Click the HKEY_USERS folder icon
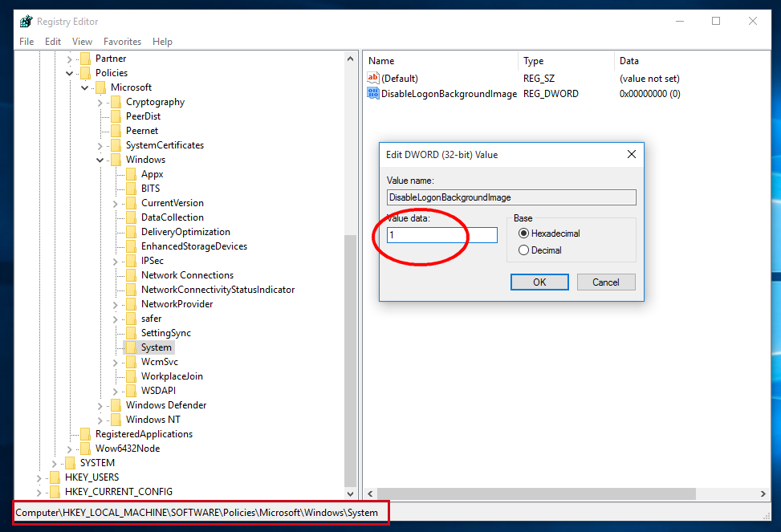Screen dimensions: 781x532 click(x=55, y=477)
